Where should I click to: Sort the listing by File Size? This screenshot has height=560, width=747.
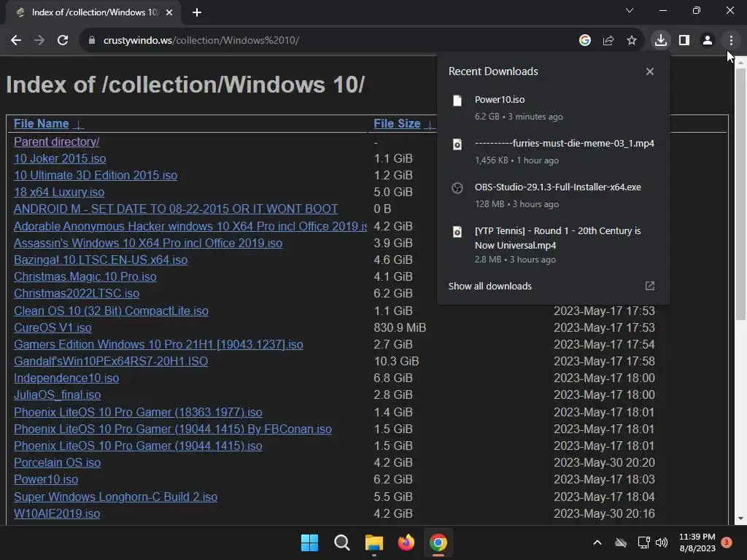[397, 124]
